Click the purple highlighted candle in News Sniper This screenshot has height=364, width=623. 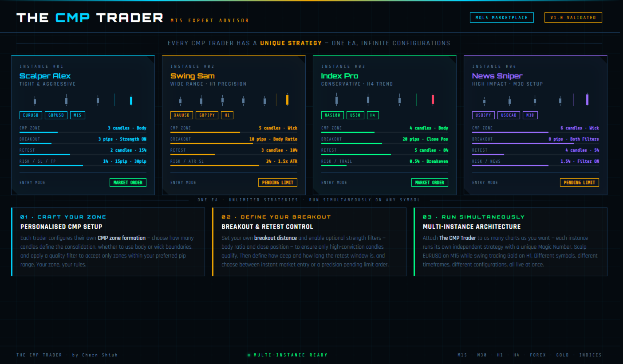(x=587, y=99)
